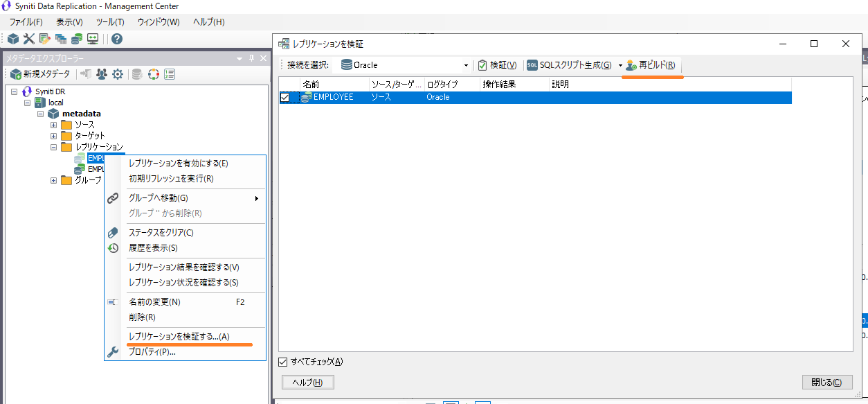Click the stacked windows toolbar icon
This screenshot has width=868, height=404.
pyautogui.click(x=61, y=39)
